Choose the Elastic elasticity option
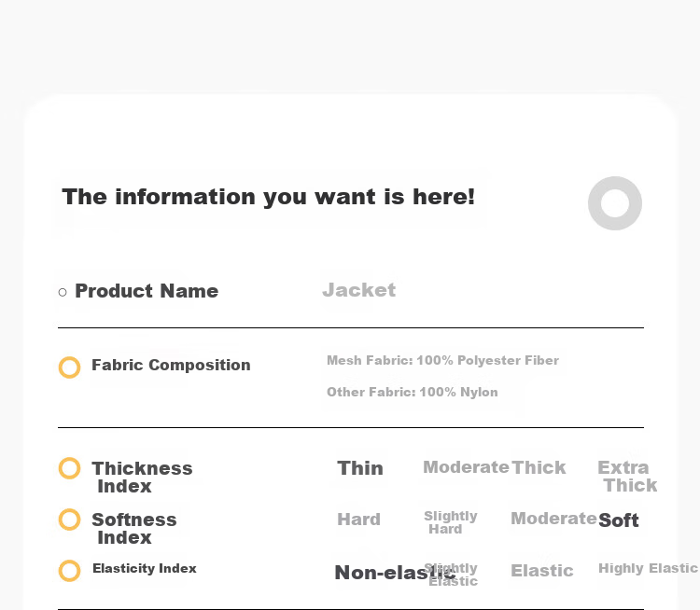Screen dimensions: 700x610 (x=542, y=571)
